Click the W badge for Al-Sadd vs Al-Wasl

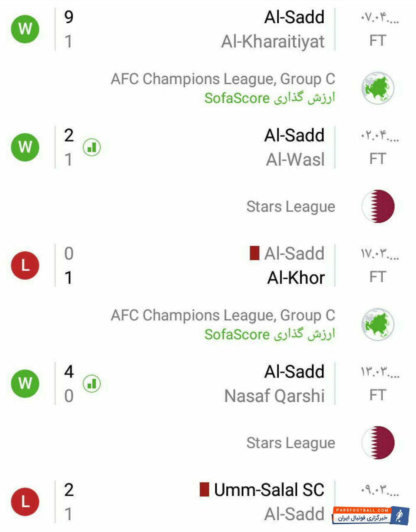(25, 147)
